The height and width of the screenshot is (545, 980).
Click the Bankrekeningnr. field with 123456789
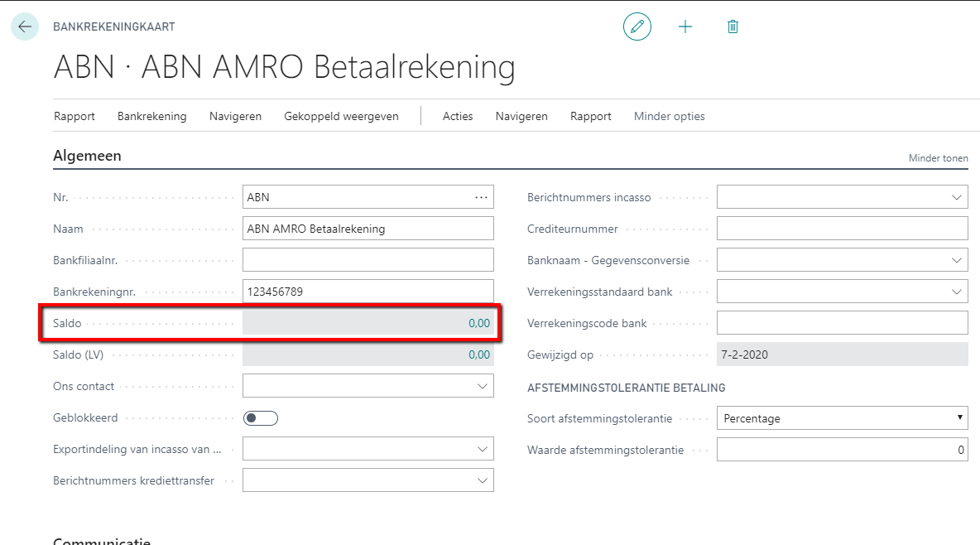(x=368, y=292)
